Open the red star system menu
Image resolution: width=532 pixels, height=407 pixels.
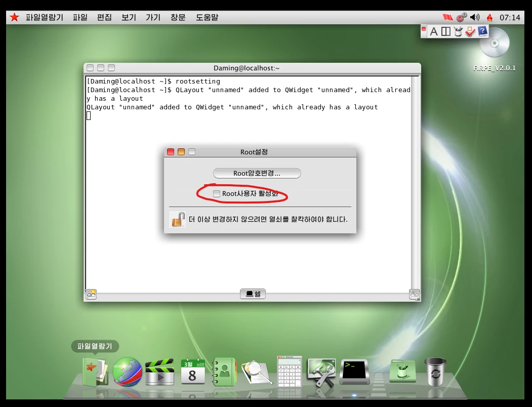[14, 17]
